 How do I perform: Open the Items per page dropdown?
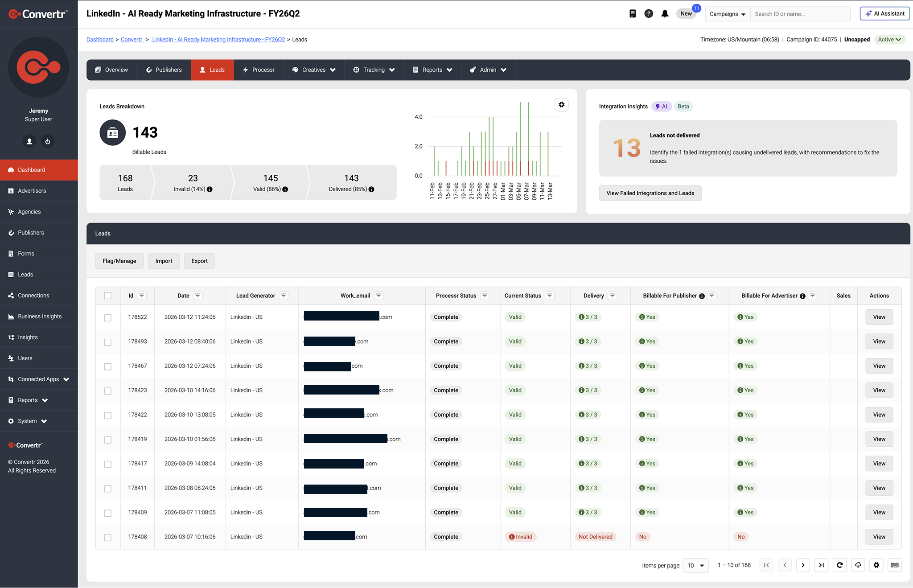[695, 565]
